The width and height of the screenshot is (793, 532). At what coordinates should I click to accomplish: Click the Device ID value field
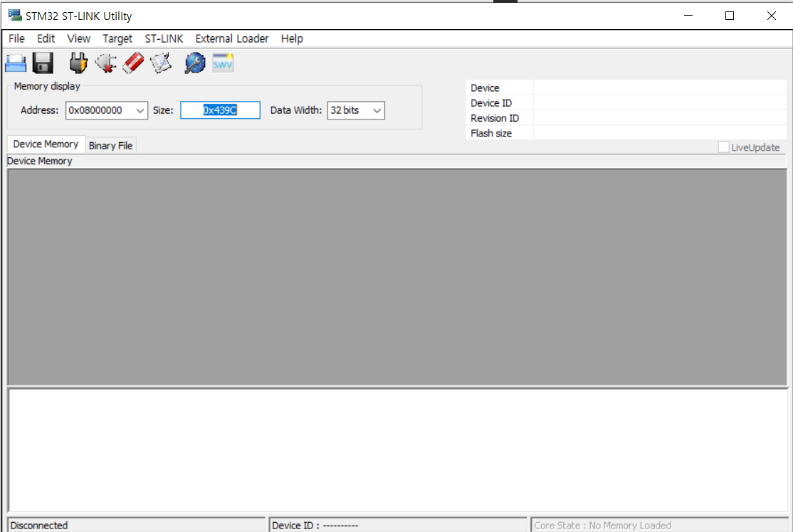coord(659,102)
